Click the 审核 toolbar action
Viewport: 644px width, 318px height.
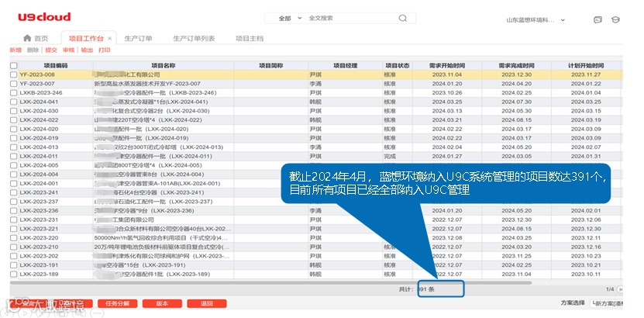[69, 50]
